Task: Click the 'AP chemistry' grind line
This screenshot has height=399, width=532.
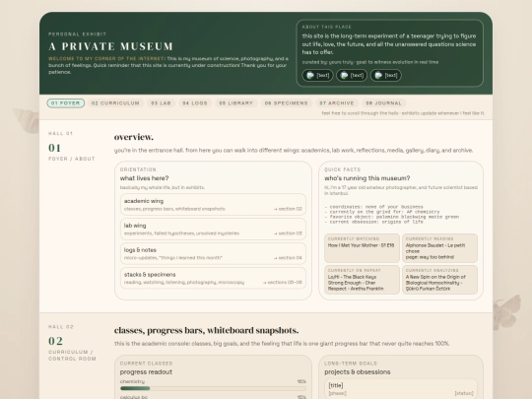Action: tap(382, 212)
